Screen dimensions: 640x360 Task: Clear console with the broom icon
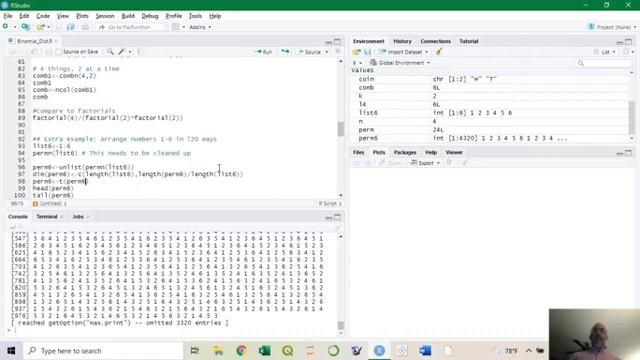[x=337, y=228]
